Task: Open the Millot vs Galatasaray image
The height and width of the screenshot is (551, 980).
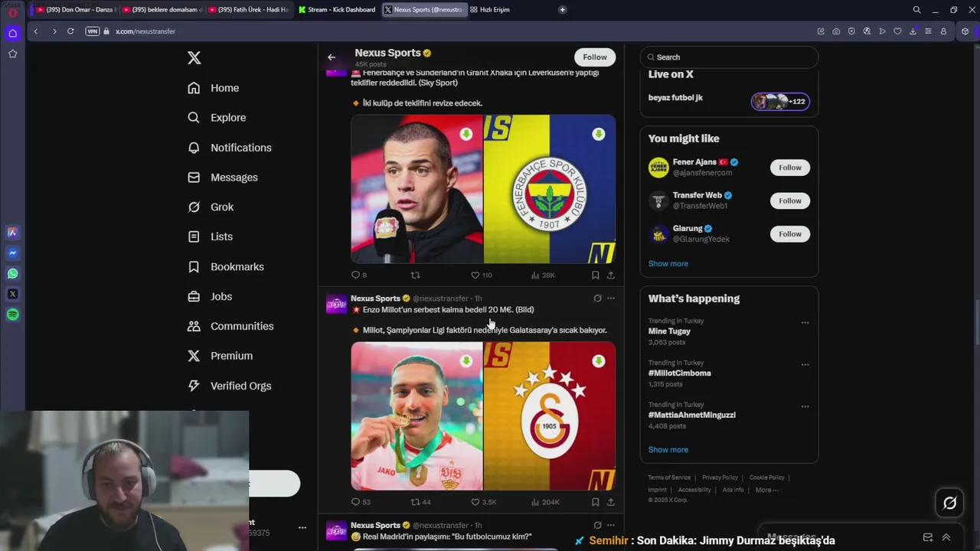Action: tap(483, 416)
